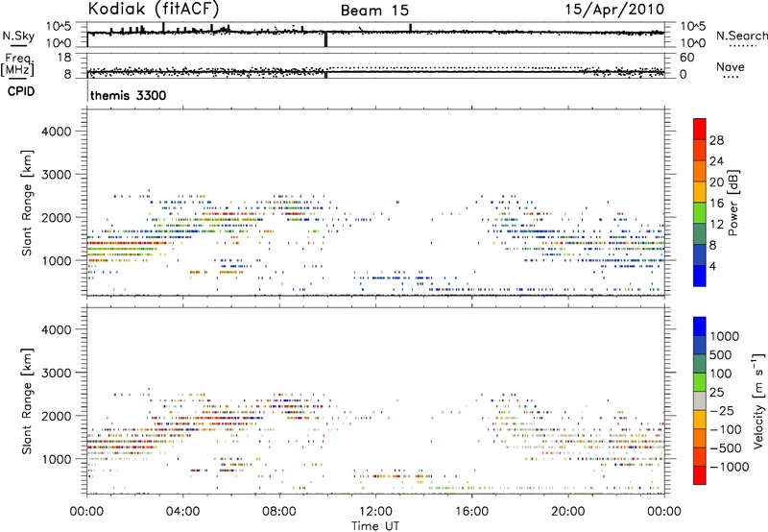Click the '16:00' time axis tick label
This screenshot has width=768, height=532.
tap(471, 512)
